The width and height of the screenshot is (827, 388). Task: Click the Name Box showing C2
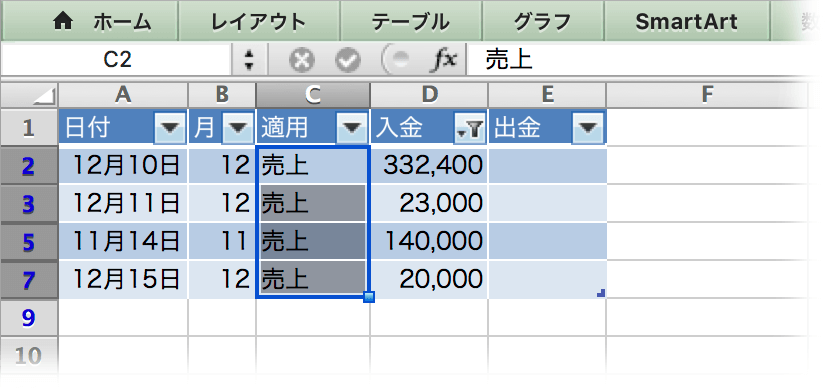117,60
